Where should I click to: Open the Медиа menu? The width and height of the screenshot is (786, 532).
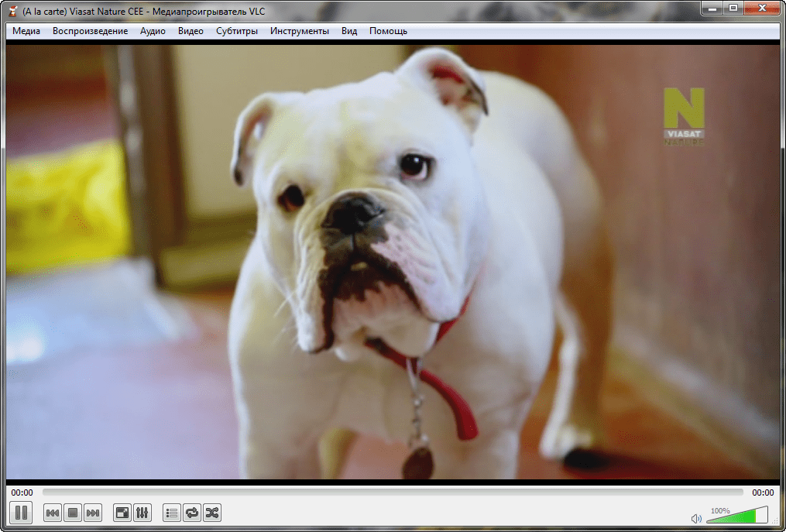click(26, 31)
